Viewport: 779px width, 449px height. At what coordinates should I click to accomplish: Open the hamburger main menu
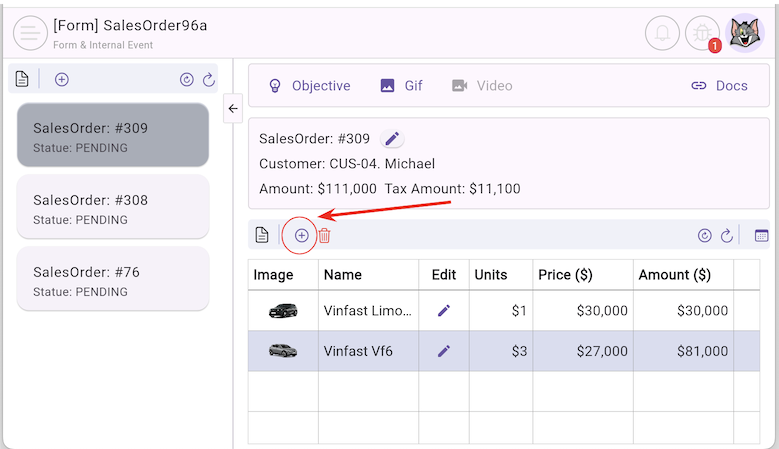pos(30,33)
